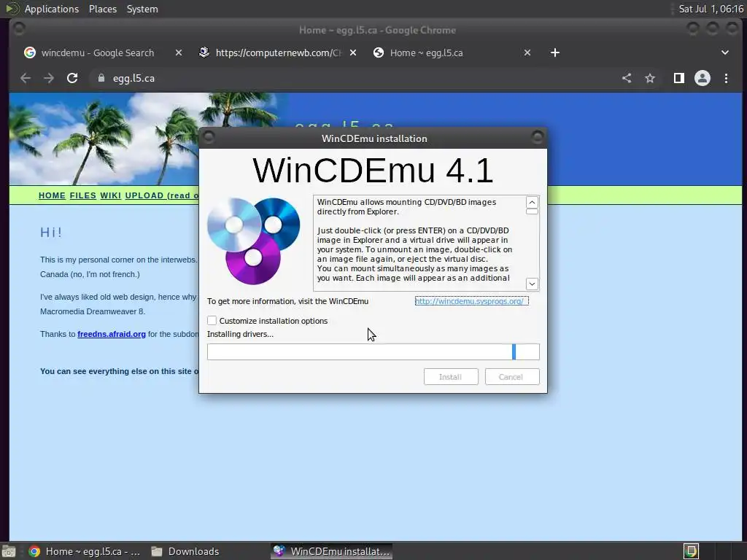Viewport: 747px width, 560px height.
Task: Open the System menu
Action: 142,9
